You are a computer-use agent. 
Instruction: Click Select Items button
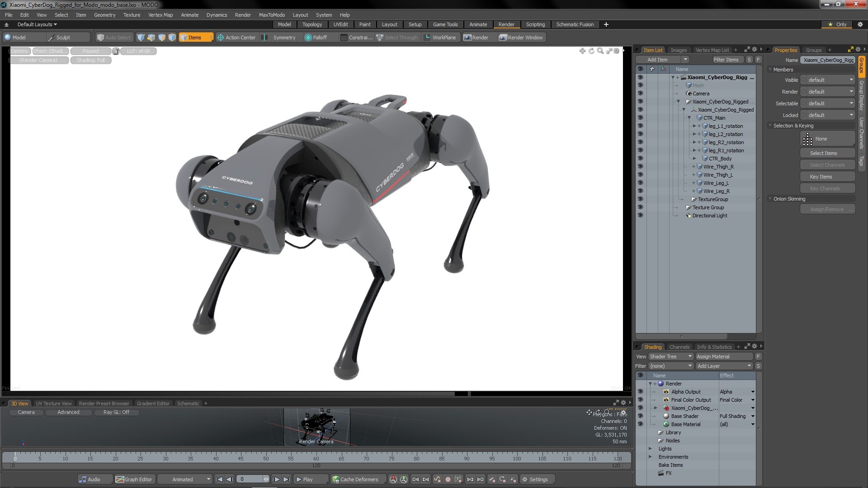pos(827,153)
